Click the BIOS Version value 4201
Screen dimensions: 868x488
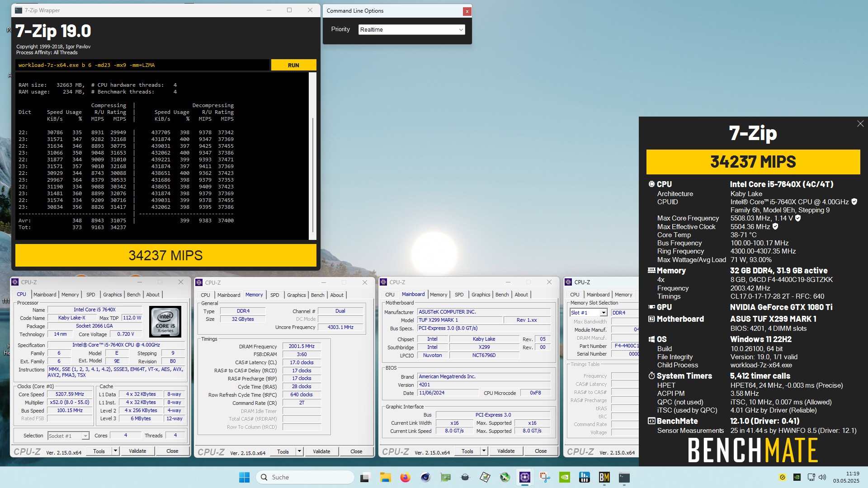(484, 385)
